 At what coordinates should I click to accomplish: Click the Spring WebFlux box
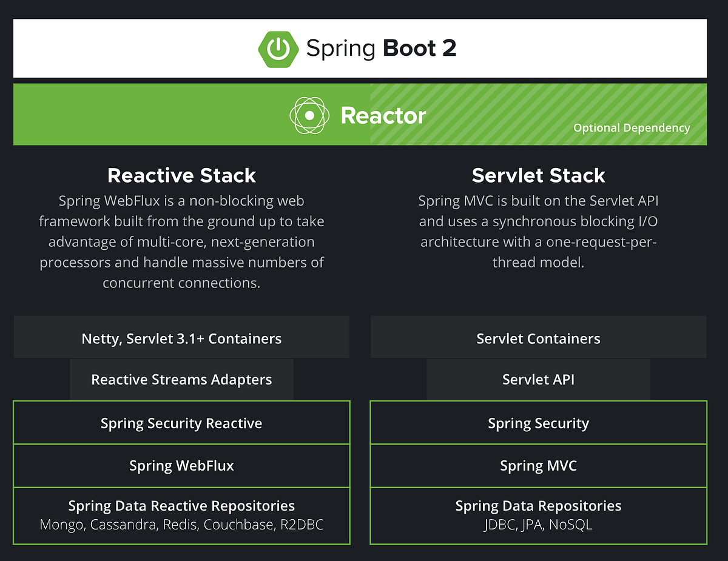(x=181, y=466)
